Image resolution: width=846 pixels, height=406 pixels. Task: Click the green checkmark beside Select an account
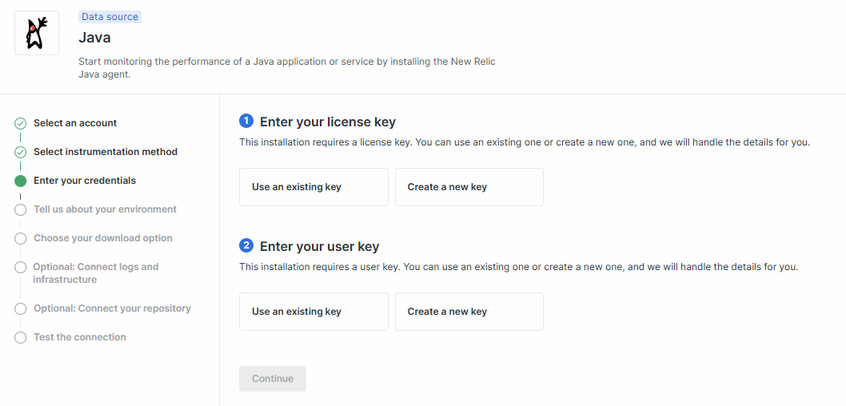pyautogui.click(x=20, y=123)
